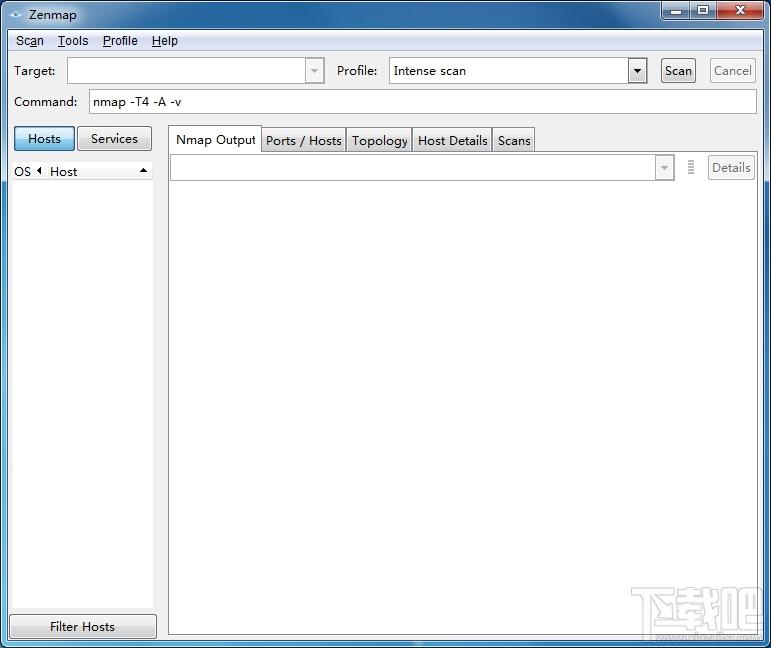The height and width of the screenshot is (648, 771).
Task: Click the Zenmap title bar icon
Action: (x=16, y=15)
